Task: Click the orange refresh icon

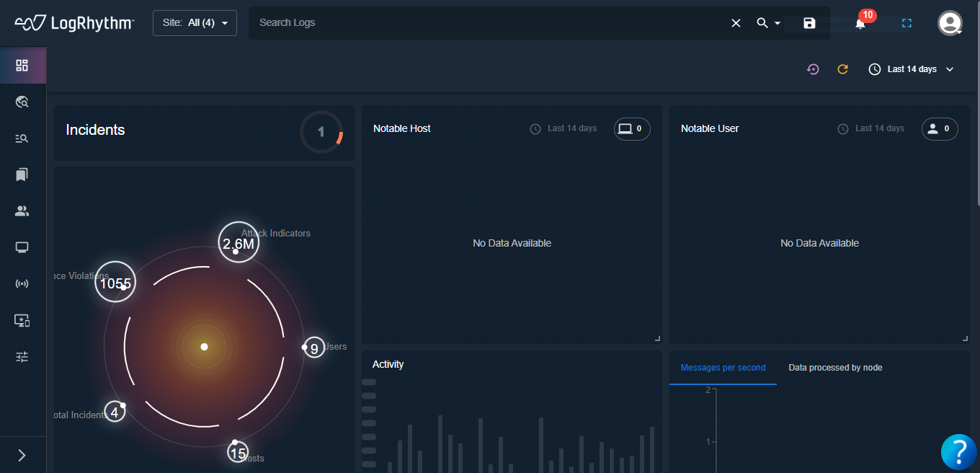Action: tap(842, 69)
